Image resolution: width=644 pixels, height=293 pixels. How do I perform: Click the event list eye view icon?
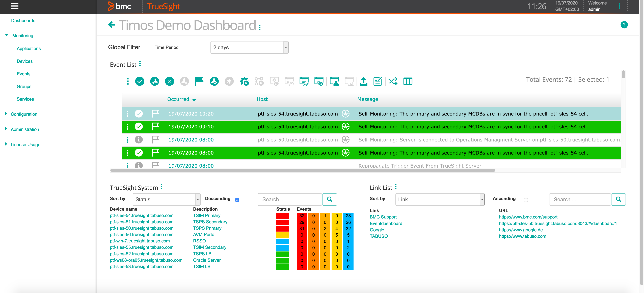click(319, 81)
